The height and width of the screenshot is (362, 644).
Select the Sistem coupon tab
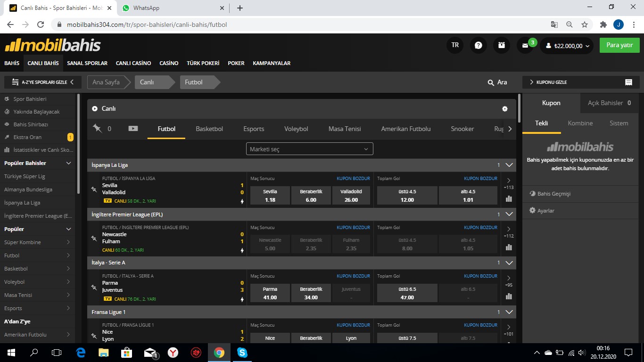(x=619, y=123)
